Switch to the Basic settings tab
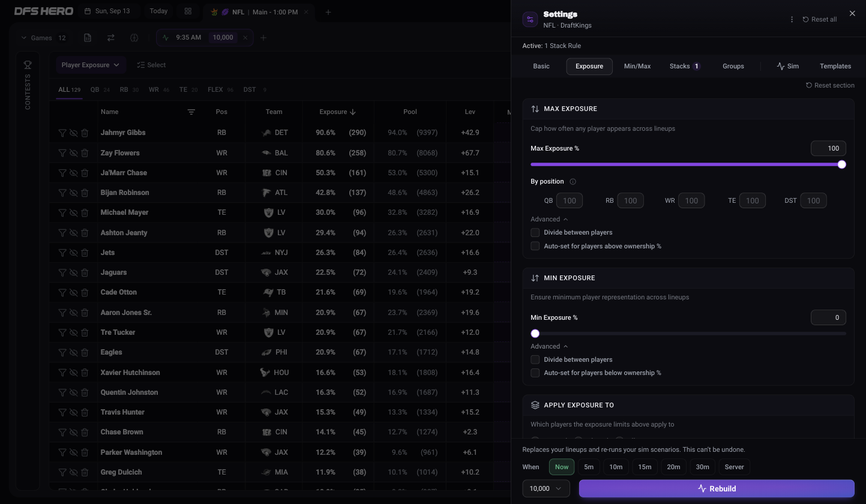This screenshot has width=866, height=504. tap(541, 66)
